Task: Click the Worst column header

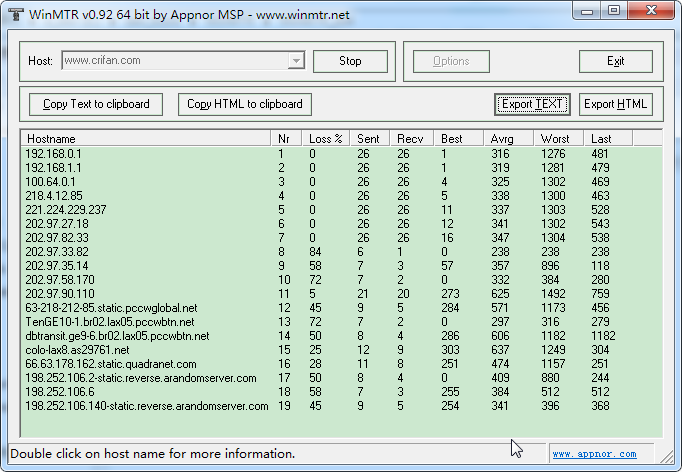Action: click(558, 139)
